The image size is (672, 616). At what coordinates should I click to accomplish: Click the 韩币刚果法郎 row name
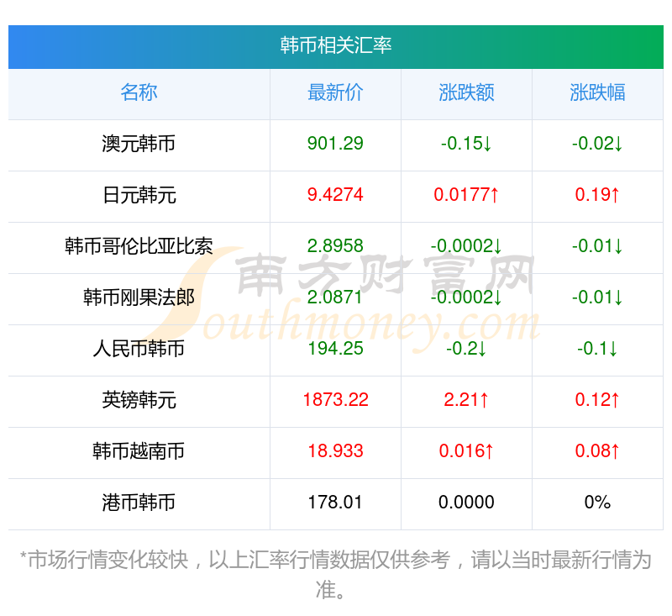pos(139,297)
